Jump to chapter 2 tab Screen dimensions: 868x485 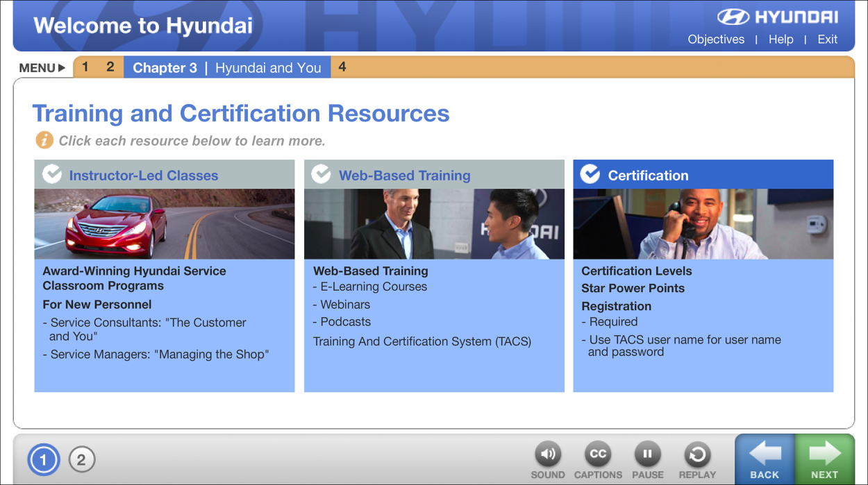click(110, 67)
